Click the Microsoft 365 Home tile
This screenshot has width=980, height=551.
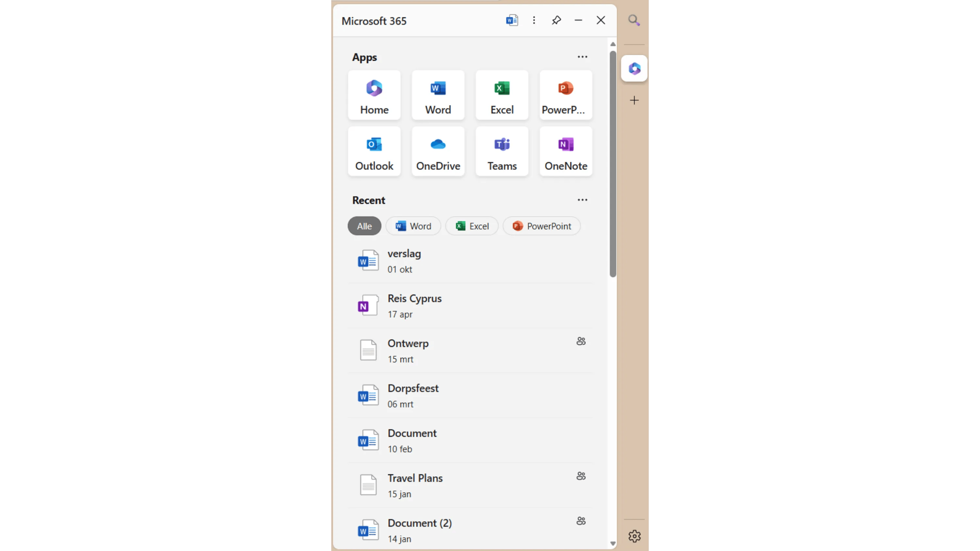[374, 95]
